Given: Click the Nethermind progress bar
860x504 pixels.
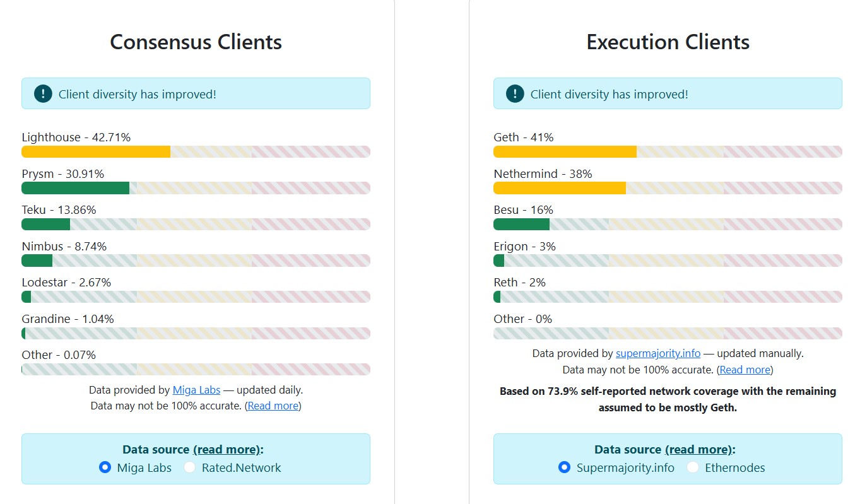Looking at the screenshot, I should click(x=668, y=187).
